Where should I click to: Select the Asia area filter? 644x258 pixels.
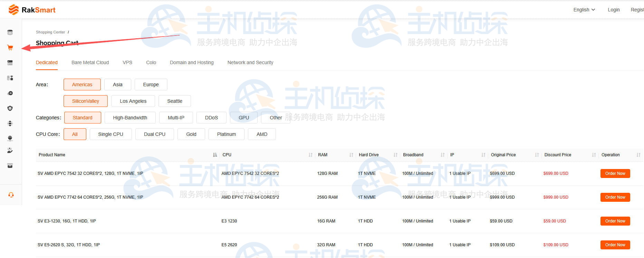[x=118, y=85]
